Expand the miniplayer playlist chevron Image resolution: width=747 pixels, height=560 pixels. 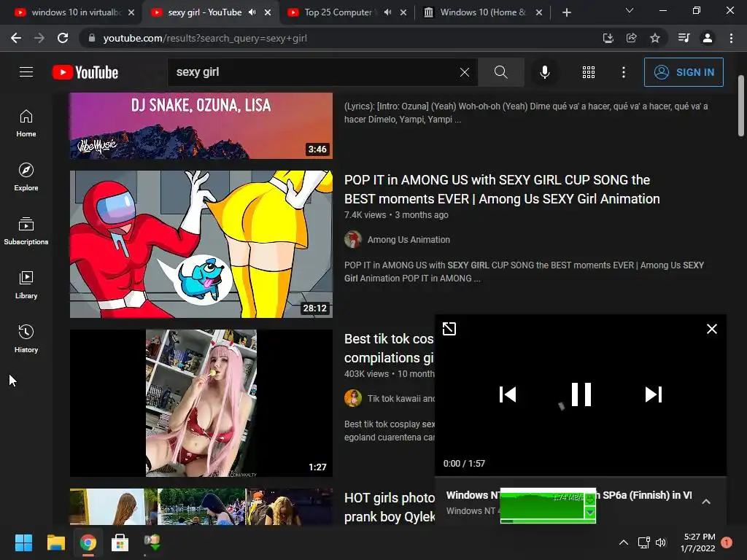(x=706, y=502)
